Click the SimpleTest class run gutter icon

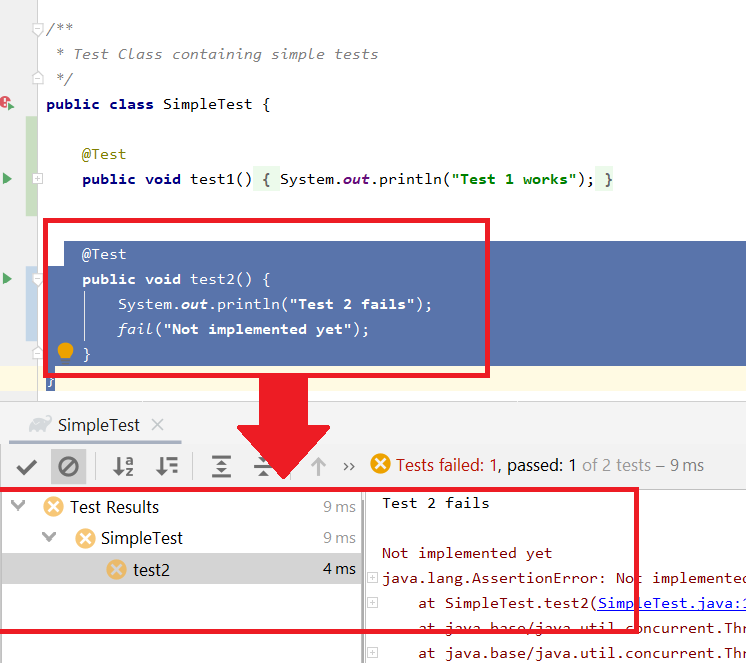[x=7, y=103]
